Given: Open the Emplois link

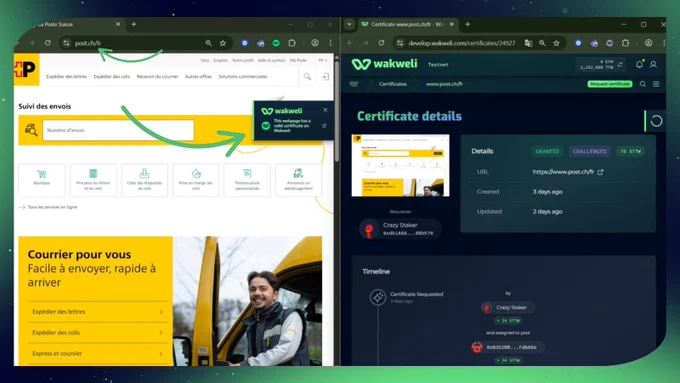Looking at the screenshot, I should coord(220,60).
